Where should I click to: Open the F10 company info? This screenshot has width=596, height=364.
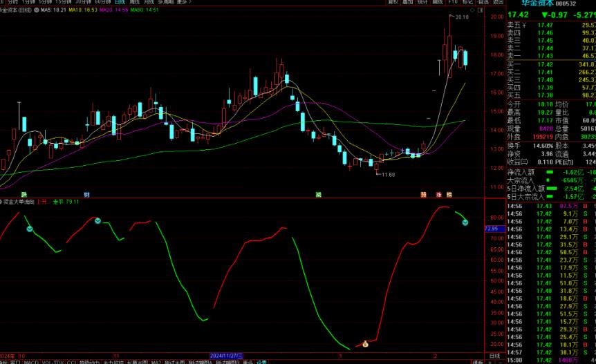(x=453, y=2)
